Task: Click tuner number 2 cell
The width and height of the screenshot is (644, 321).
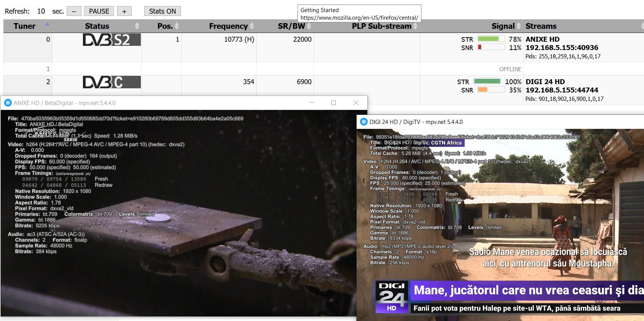Action: tap(48, 82)
